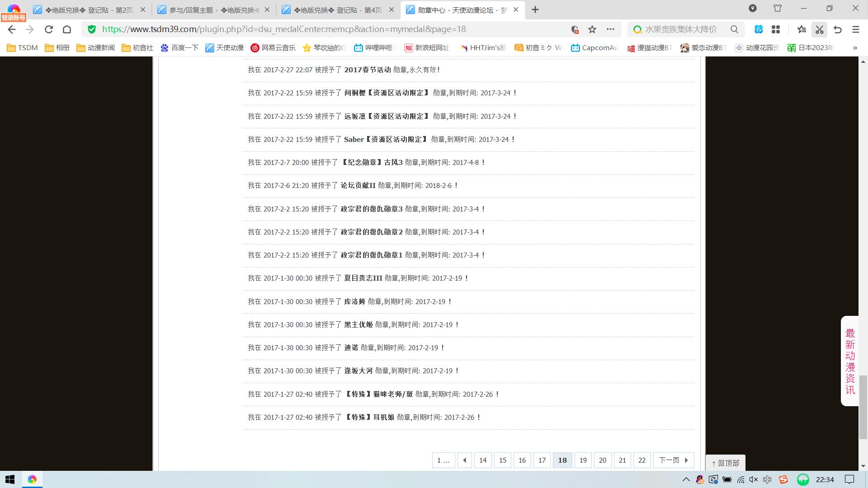Open the scissors screenshot tool
Viewport: 868px width, 488px height.
pyautogui.click(x=819, y=29)
